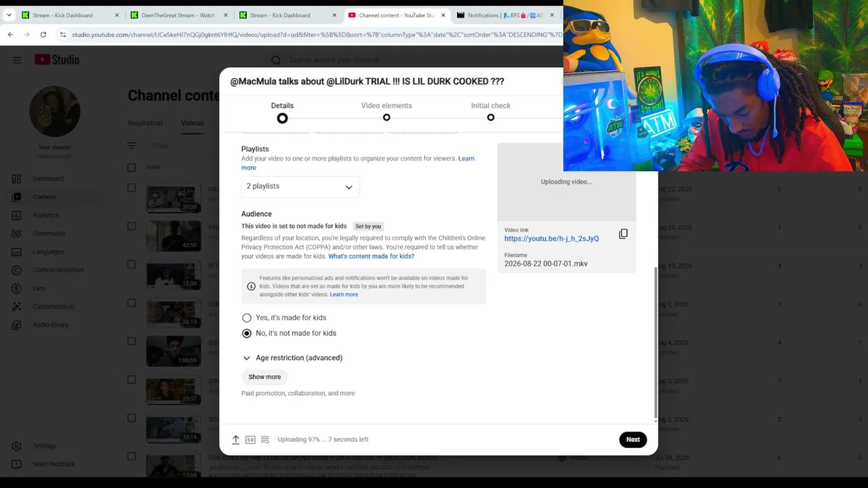Open the 1:06:55 video thumbnail
The height and width of the screenshot is (488, 868).
click(174, 352)
